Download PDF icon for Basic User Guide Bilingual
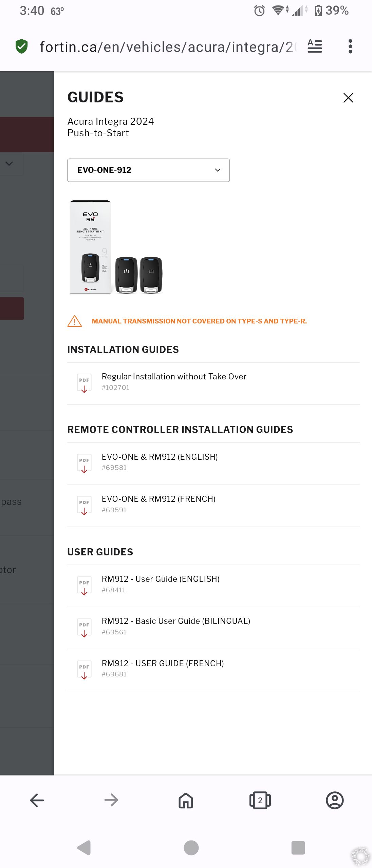Screen dimensions: 372x868 pos(84,628)
